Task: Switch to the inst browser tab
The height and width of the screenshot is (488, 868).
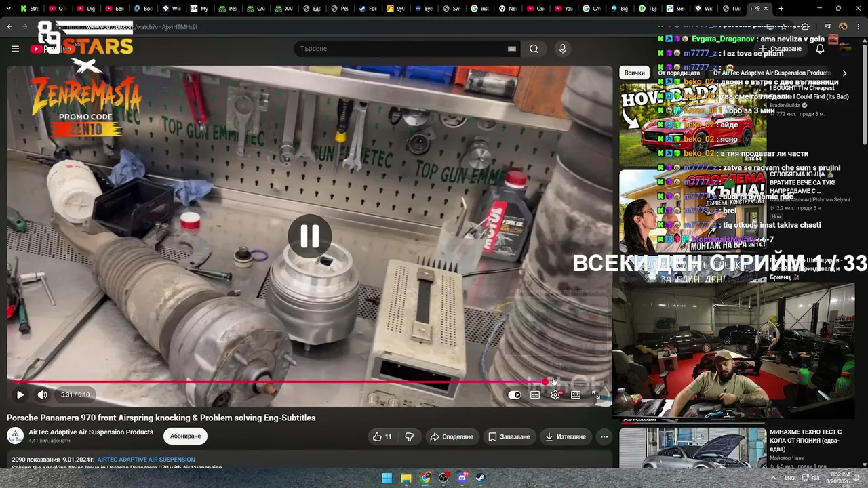Action: [479, 9]
